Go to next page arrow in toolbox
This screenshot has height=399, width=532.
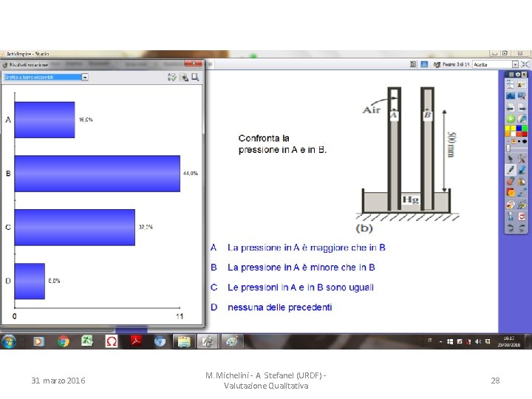coord(522,108)
